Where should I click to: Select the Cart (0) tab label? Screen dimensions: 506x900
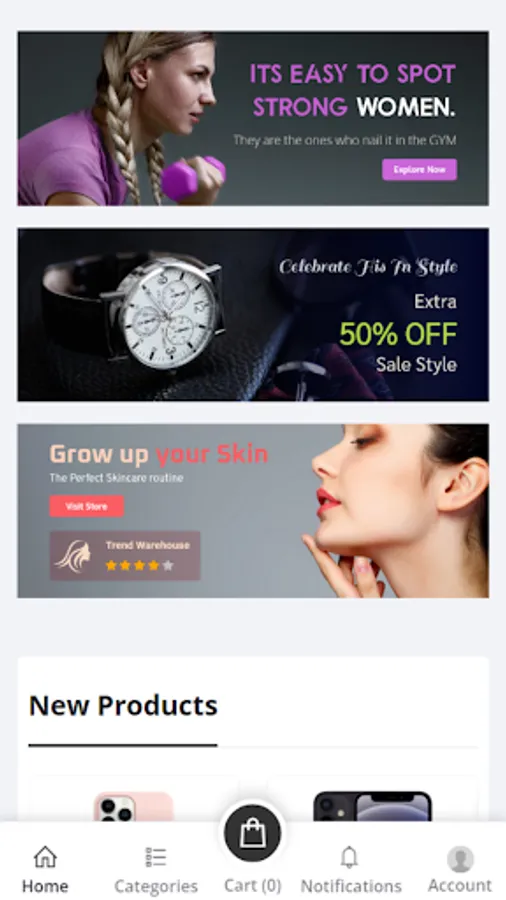point(252,885)
